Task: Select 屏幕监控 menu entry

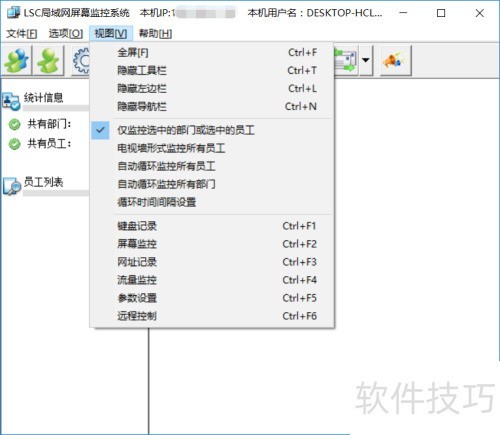Action: (x=212, y=244)
